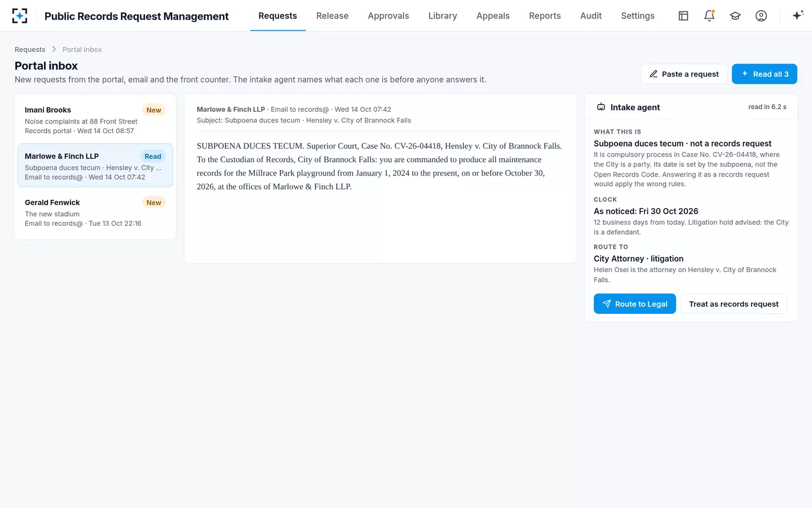
Task: Open the notifications bell
Action: (709, 16)
